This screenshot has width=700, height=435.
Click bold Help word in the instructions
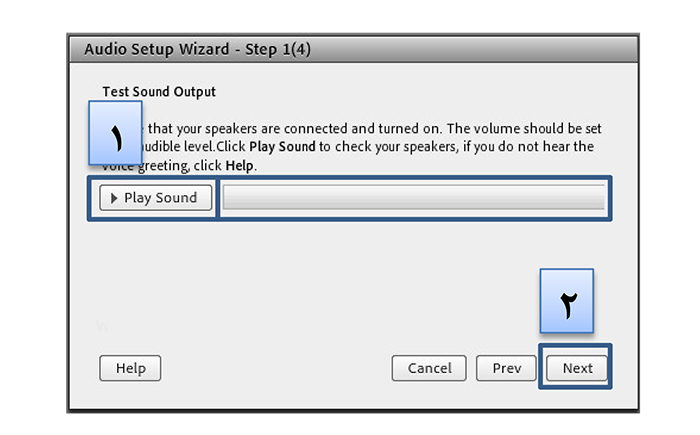pyautogui.click(x=239, y=166)
